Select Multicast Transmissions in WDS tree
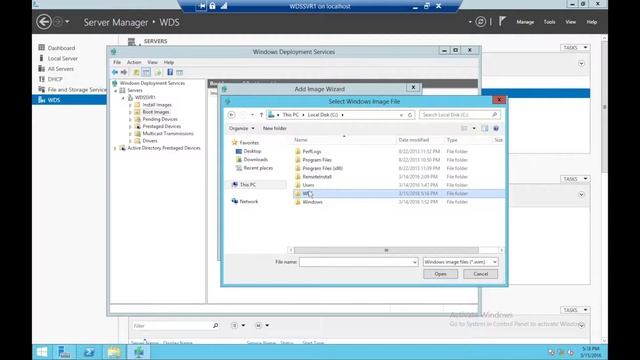The height and width of the screenshot is (360, 640). pos(168,133)
